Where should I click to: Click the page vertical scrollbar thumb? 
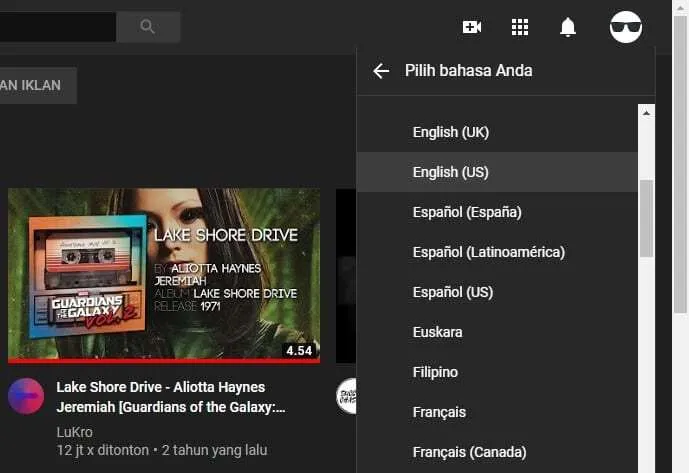click(x=680, y=164)
